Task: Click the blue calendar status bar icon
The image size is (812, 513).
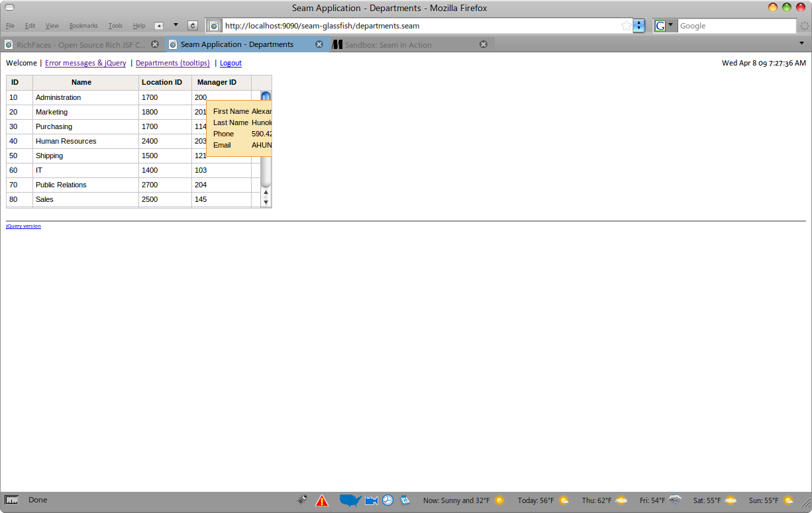Action: 405,500
